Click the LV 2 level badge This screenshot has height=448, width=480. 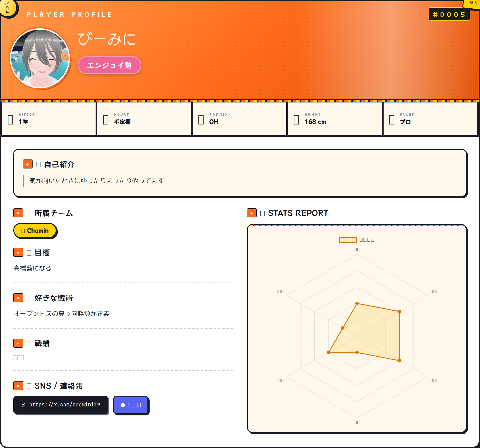pos(8,8)
